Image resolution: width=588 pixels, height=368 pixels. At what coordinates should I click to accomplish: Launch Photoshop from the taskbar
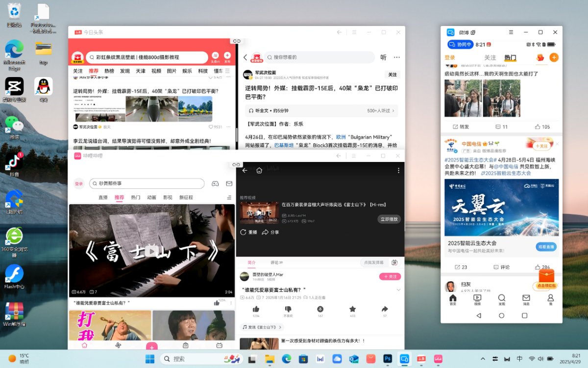[x=388, y=359]
